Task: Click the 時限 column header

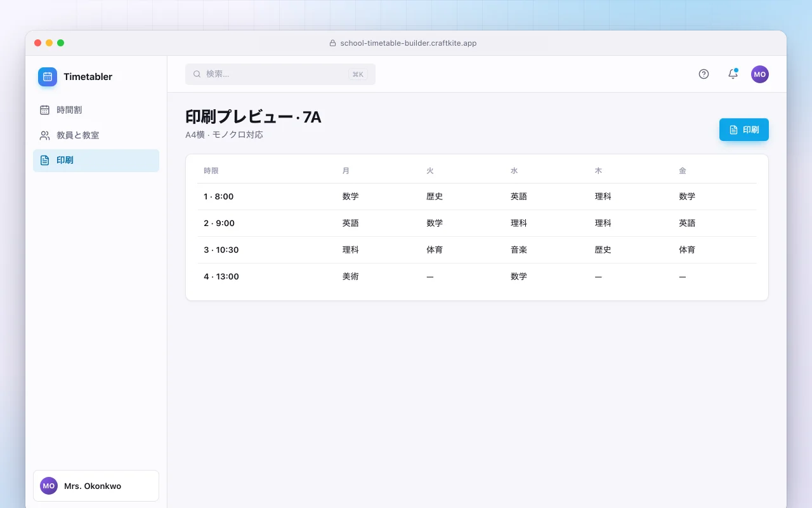Action: [x=211, y=171]
